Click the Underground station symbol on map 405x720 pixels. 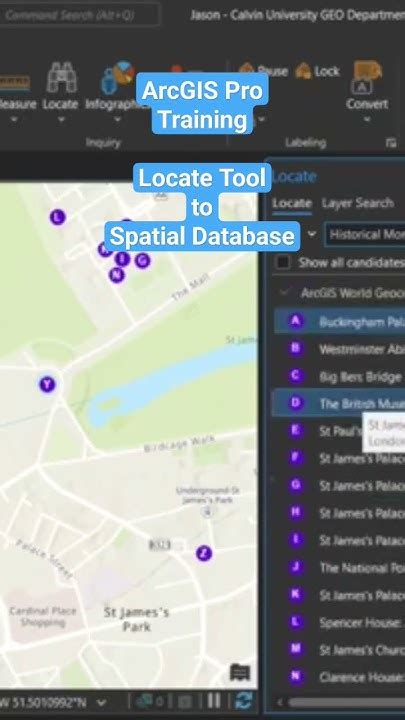[x=208, y=512]
